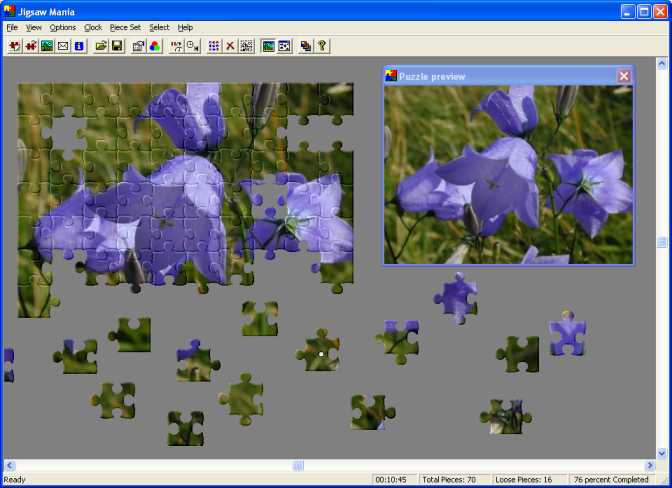Close the Jigsaw Mania window

[660, 11]
